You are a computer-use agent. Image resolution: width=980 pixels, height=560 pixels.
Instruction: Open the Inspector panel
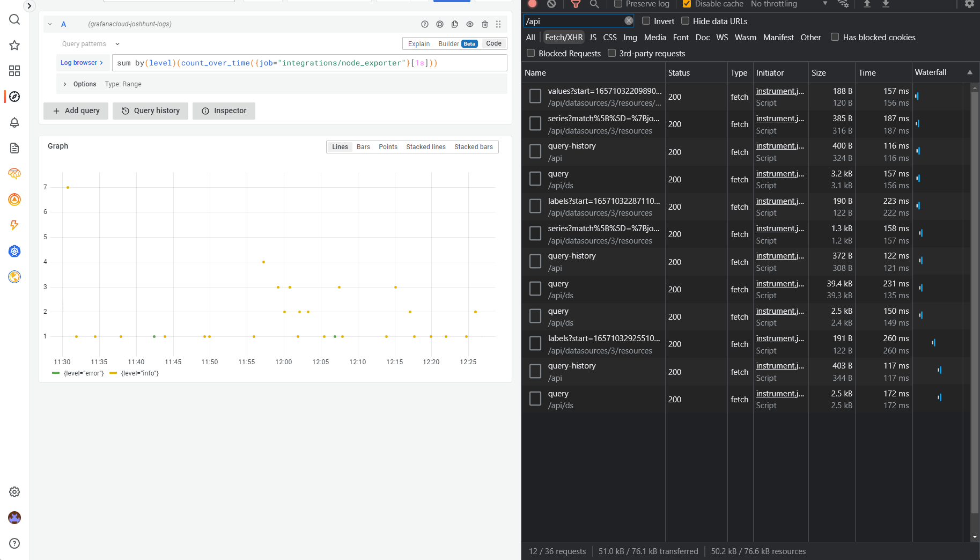[x=224, y=110]
